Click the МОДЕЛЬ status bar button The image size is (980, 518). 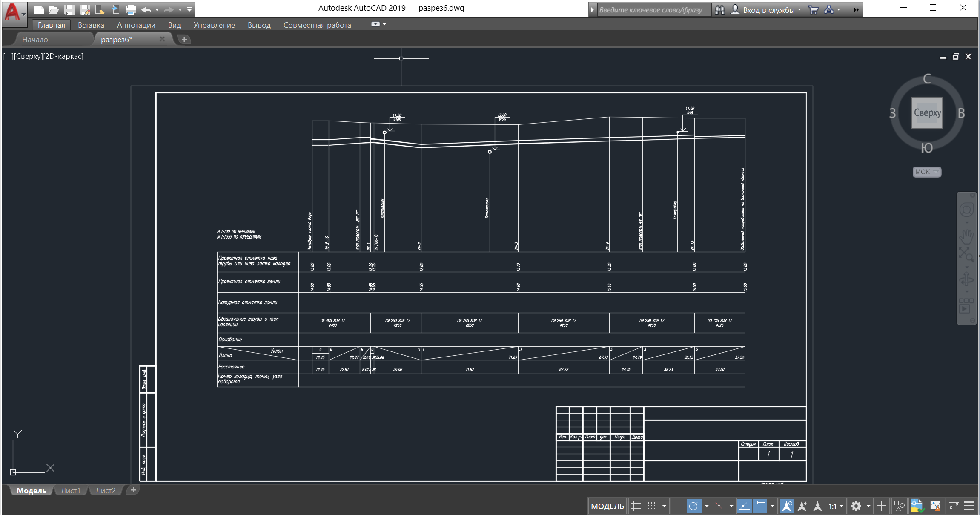(x=607, y=506)
